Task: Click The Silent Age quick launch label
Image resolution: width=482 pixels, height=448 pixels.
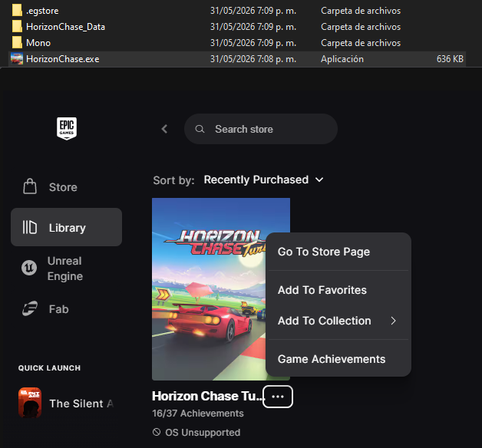Action: [81, 404]
